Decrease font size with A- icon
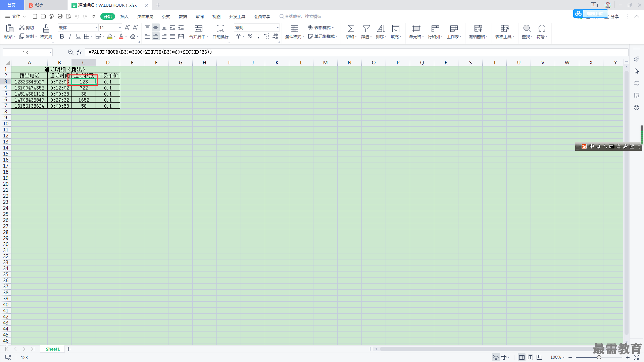 point(136,27)
